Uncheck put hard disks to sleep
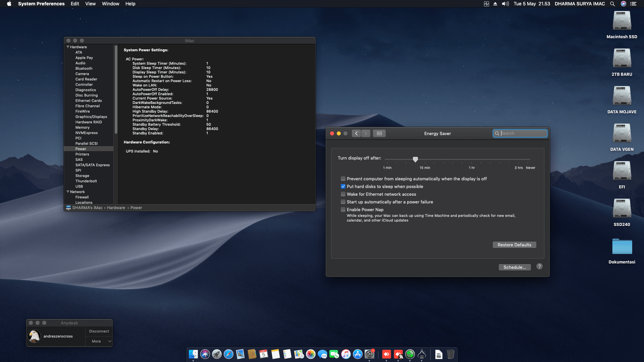This screenshot has height=362, width=644. click(343, 186)
